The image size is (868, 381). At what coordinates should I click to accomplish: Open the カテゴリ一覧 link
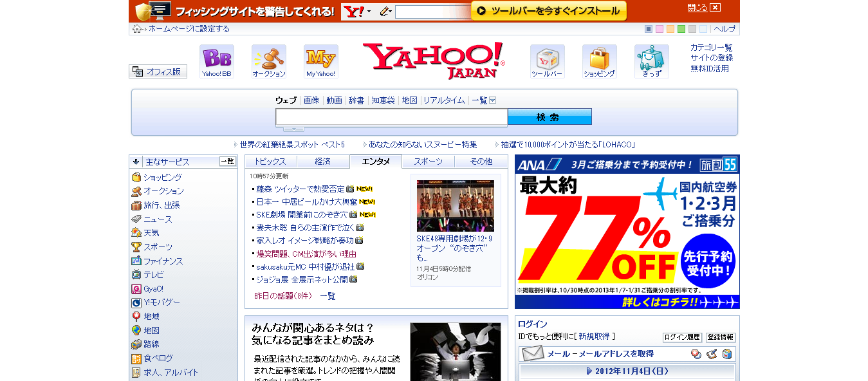(712, 48)
